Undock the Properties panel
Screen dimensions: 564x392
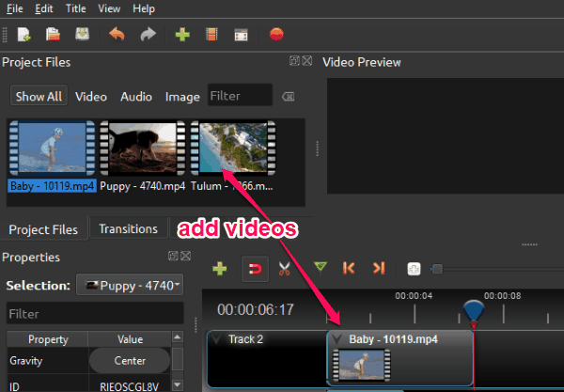tap(173, 256)
